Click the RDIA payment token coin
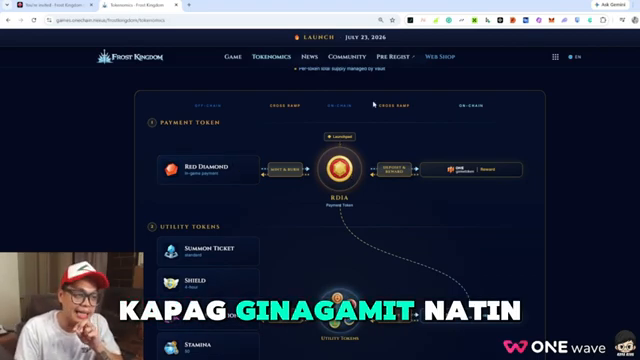Viewport: 640px width, 360px height. coord(340,169)
